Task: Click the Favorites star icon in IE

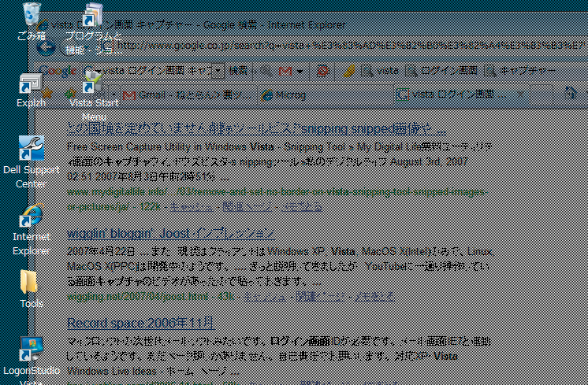Action: 47,94
